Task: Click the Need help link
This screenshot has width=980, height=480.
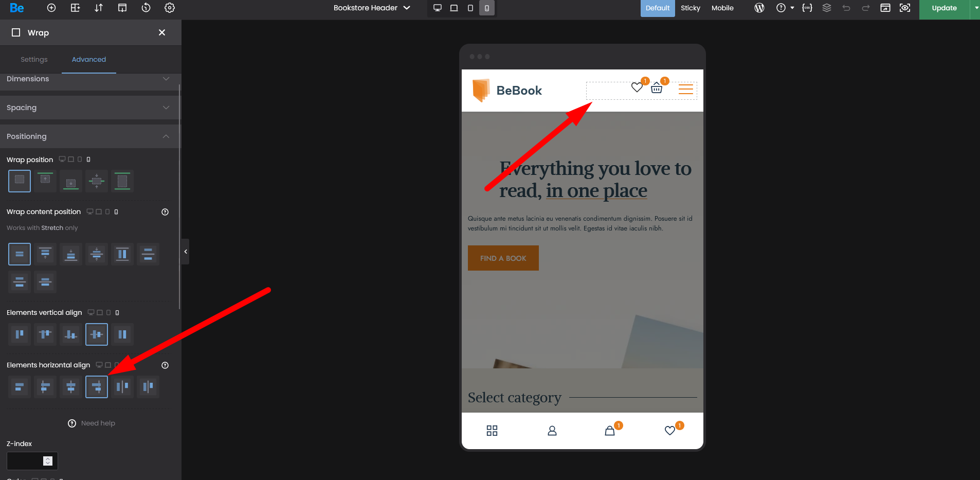Action: (x=98, y=423)
